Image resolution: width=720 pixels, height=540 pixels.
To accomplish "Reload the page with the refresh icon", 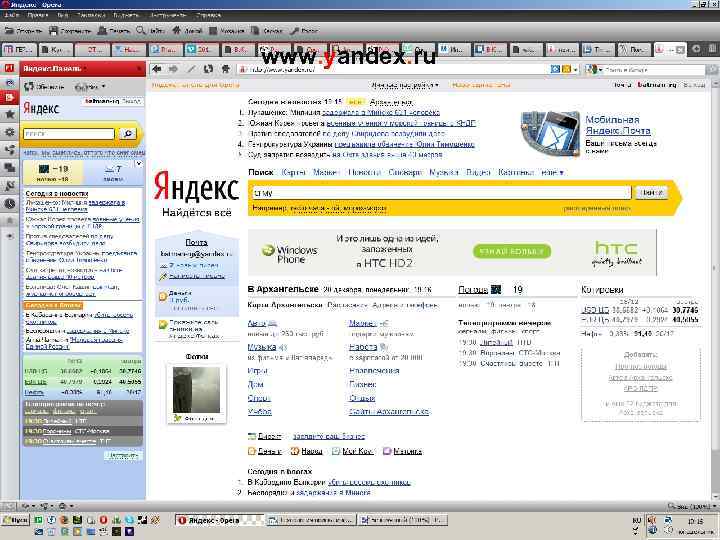I will point(208,69).
